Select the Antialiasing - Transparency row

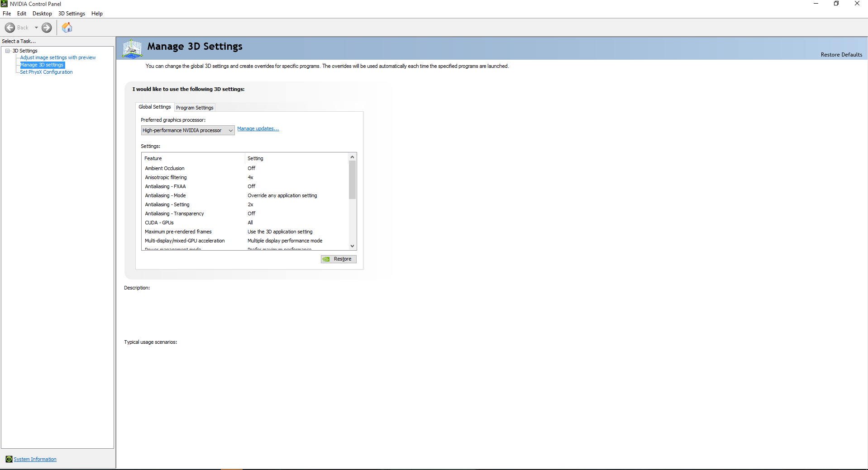click(x=245, y=214)
